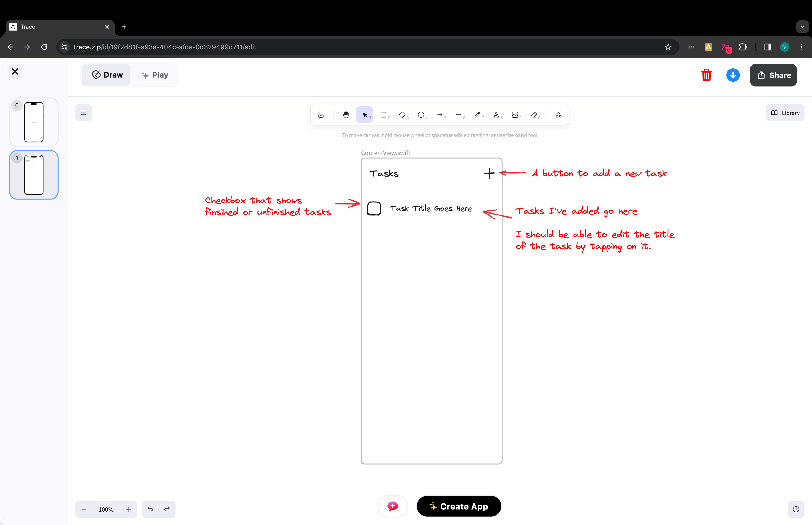Delete the project using the red trash icon
The height and width of the screenshot is (525, 812).
point(706,75)
